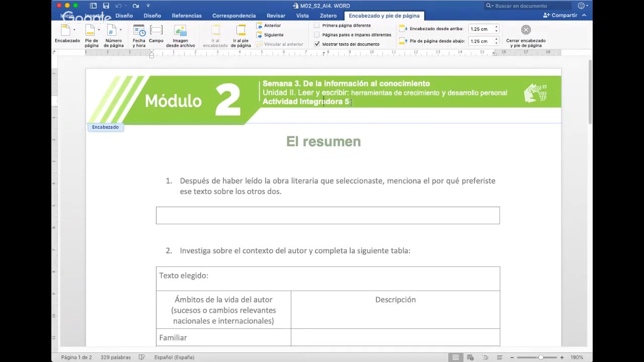Go to footer with Ir al pie de página
Viewport: 644px width, 362px height.
click(242, 35)
